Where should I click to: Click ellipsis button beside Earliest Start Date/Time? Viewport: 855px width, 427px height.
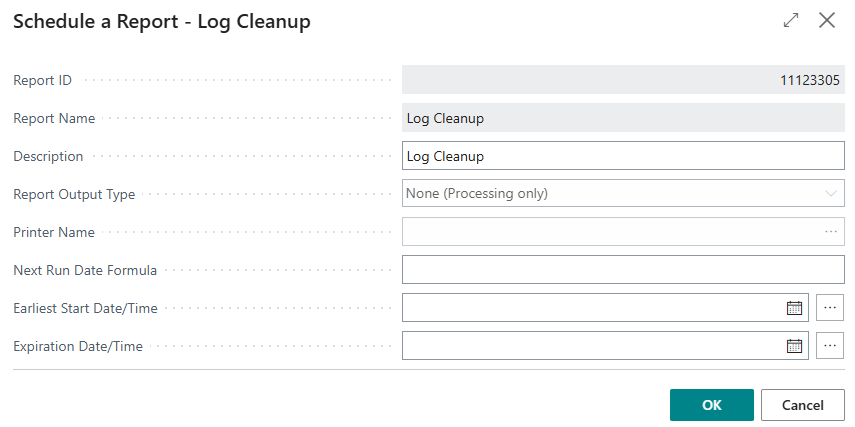click(x=830, y=308)
